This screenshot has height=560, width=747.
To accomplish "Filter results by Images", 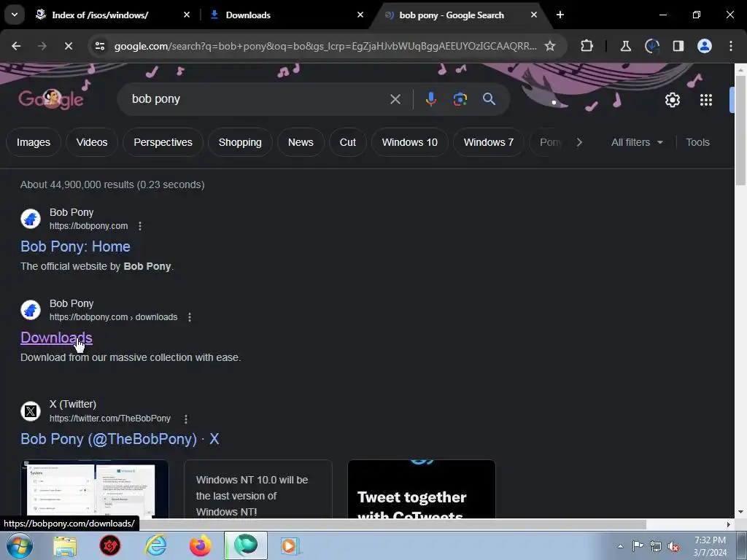I will (x=34, y=142).
